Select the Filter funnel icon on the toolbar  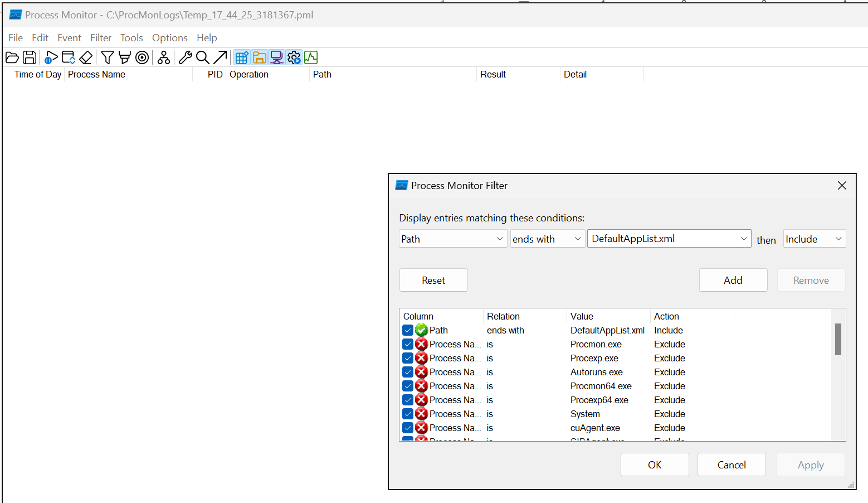click(107, 57)
